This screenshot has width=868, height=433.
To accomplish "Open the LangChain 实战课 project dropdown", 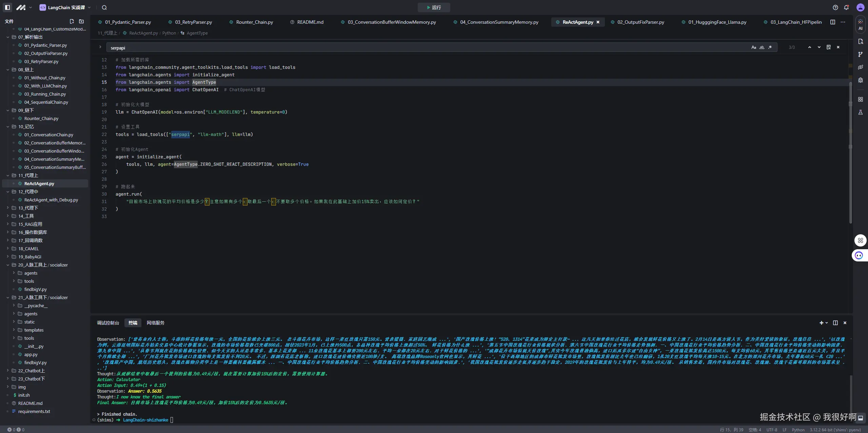I will 65,7.
